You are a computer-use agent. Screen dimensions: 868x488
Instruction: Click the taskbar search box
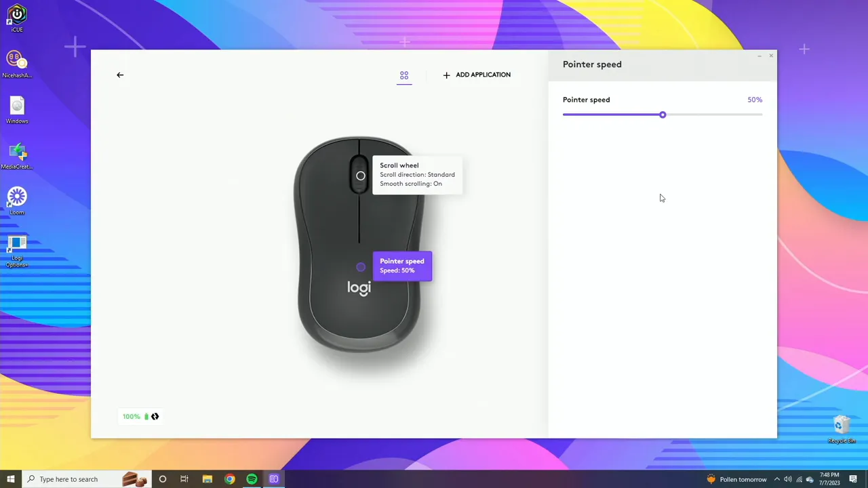85,479
